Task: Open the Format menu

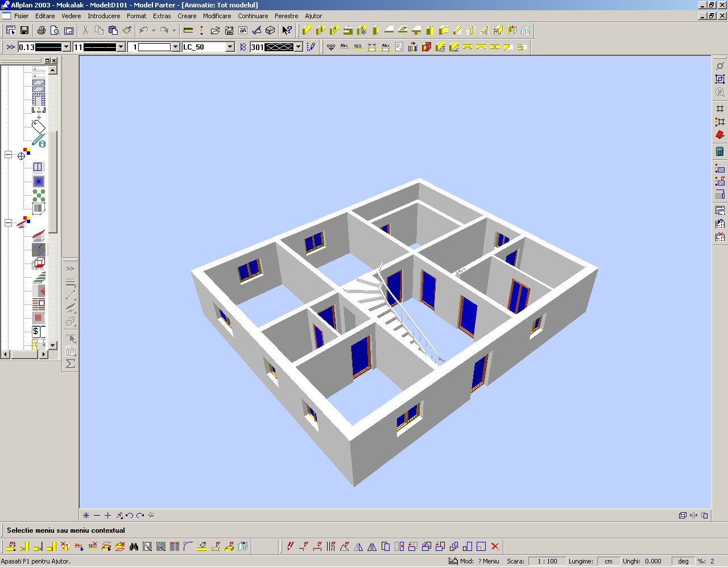Action: (136, 16)
